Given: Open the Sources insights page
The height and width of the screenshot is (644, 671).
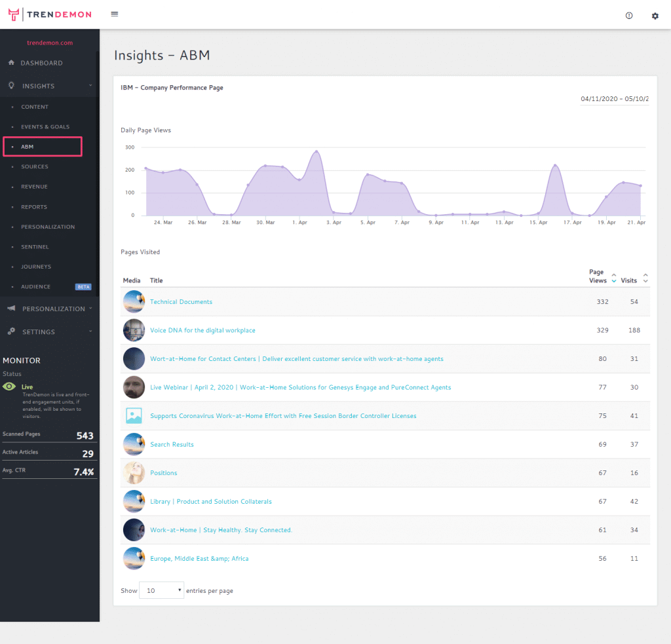Looking at the screenshot, I should click(x=35, y=167).
